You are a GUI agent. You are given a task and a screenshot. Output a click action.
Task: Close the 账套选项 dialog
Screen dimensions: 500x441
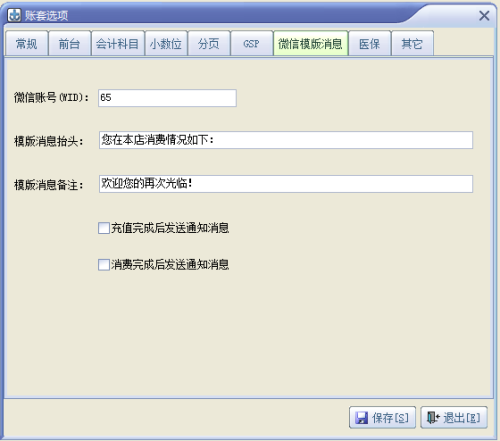484,15
